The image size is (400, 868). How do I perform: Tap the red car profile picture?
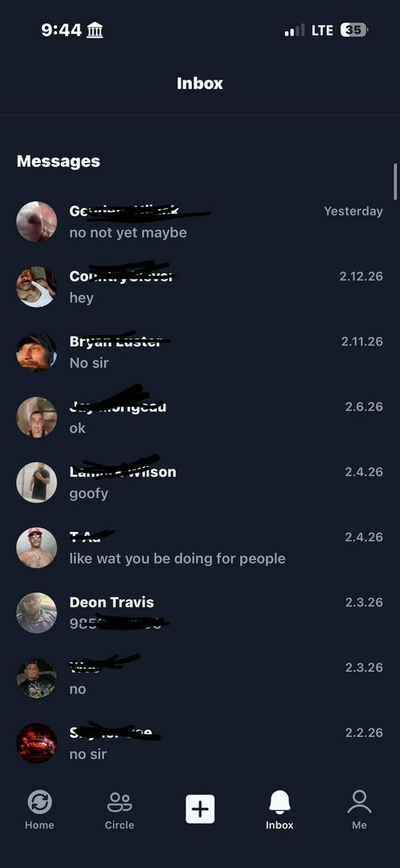[36, 743]
